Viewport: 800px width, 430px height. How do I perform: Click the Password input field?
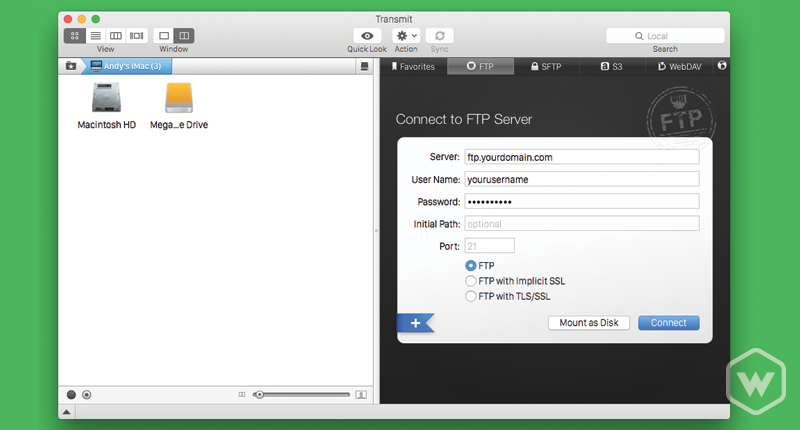click(x=582, y=201)
